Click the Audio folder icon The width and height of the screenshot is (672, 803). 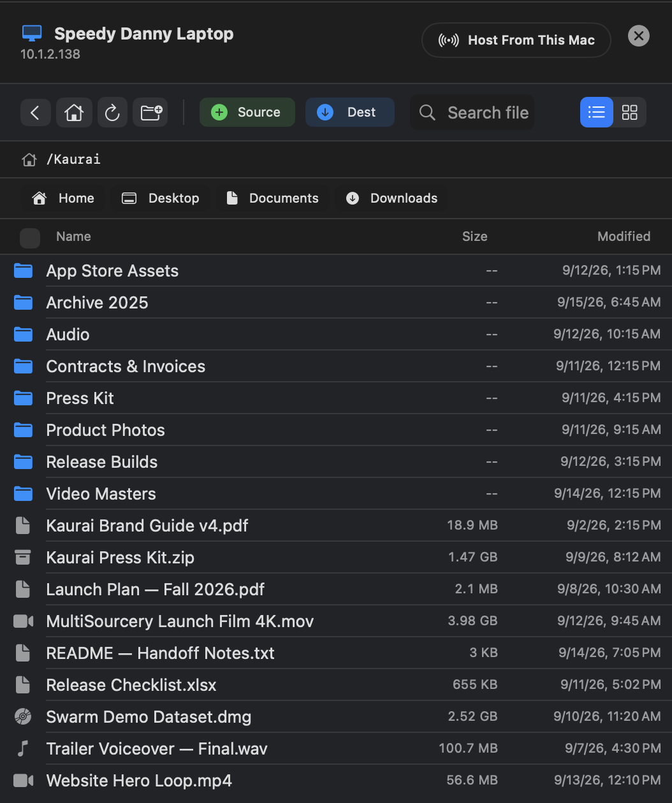[x=24, y=335]
